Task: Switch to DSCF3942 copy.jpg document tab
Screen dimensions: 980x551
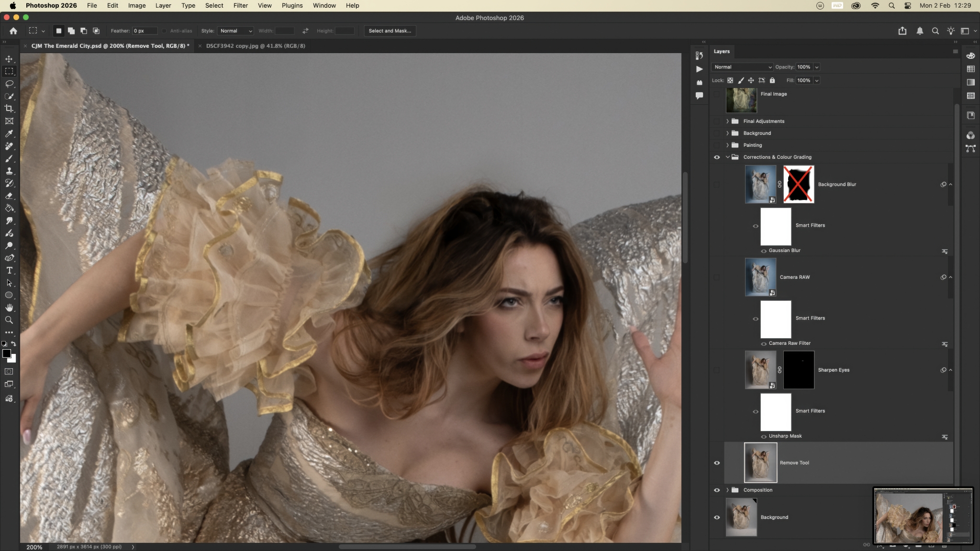Action: coord(256,46)
